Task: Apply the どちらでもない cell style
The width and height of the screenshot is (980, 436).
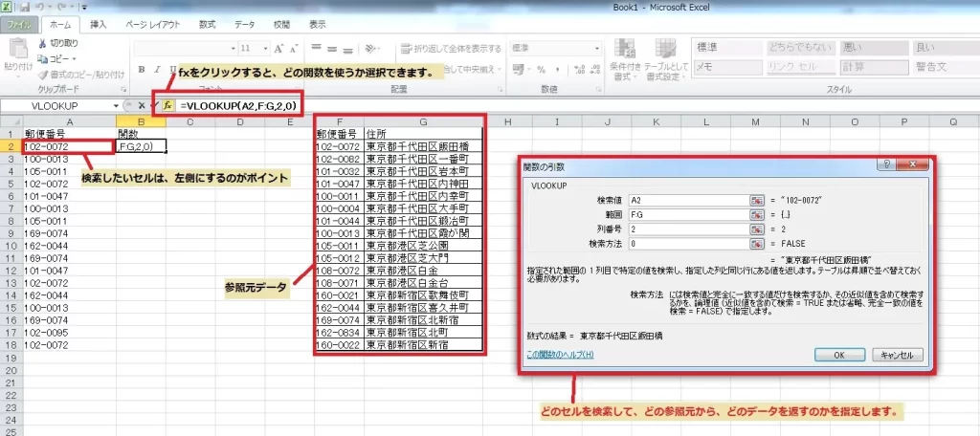Action: click(799, 48)
